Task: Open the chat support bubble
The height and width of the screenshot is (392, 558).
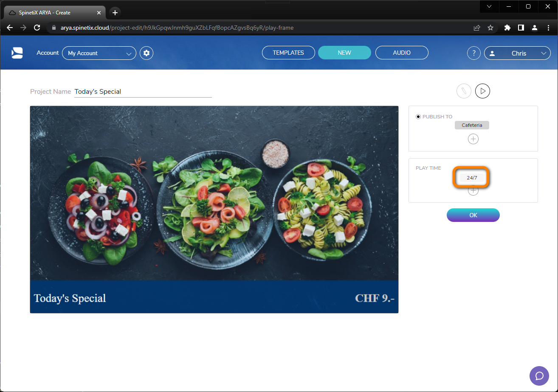Action: click(539, 375)
